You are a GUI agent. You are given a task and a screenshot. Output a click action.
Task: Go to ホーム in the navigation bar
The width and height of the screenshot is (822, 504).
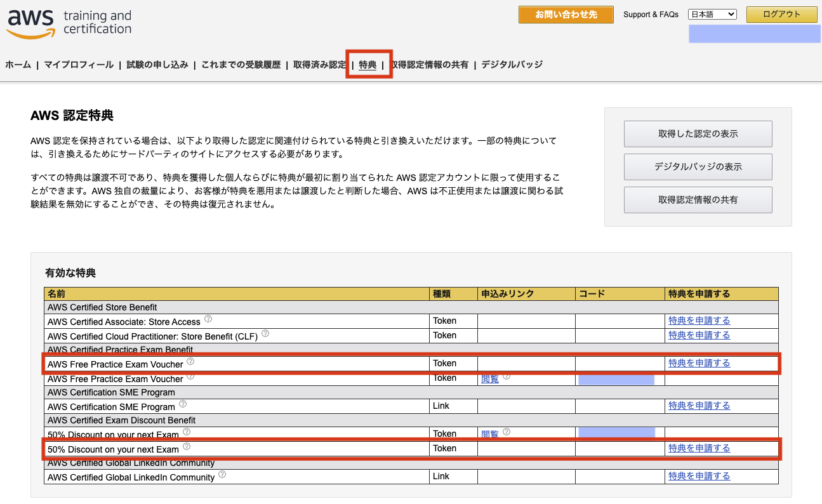click(x=18, y=64)
